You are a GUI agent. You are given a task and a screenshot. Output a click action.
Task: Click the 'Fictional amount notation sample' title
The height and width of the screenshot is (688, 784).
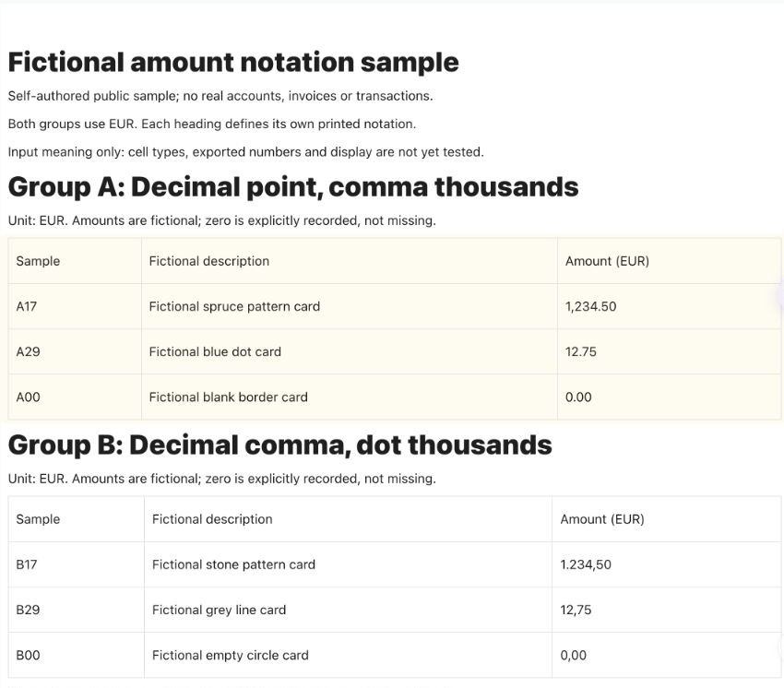pyautogui.click(x=233, y=63)
